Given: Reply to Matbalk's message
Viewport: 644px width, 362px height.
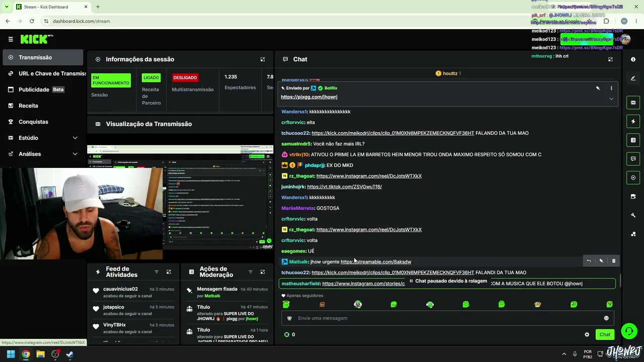Looking at the screenshot, I should pyautogui.click(x=589, y=261).
